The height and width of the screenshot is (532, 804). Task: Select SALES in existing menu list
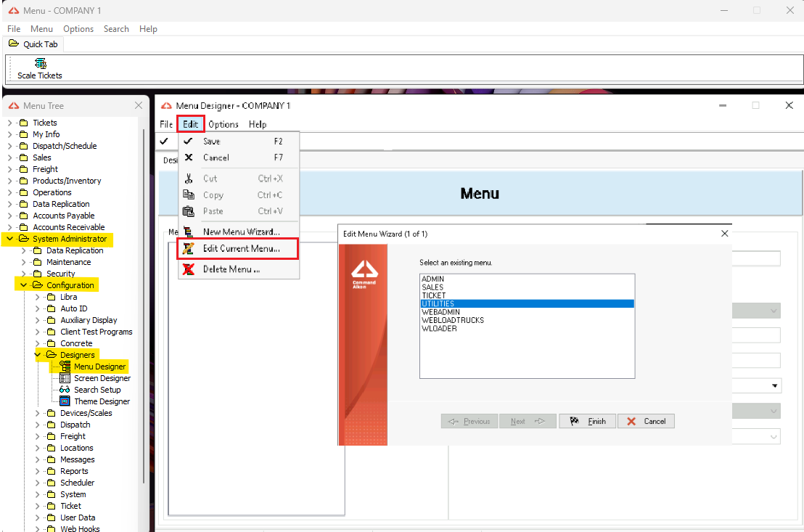point(527,287)
